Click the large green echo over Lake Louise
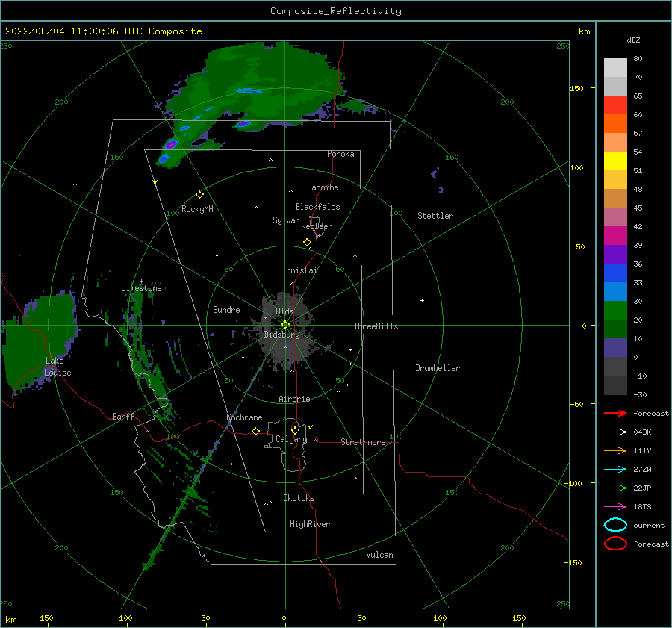 pyautogui.click(x=41, y=339)
